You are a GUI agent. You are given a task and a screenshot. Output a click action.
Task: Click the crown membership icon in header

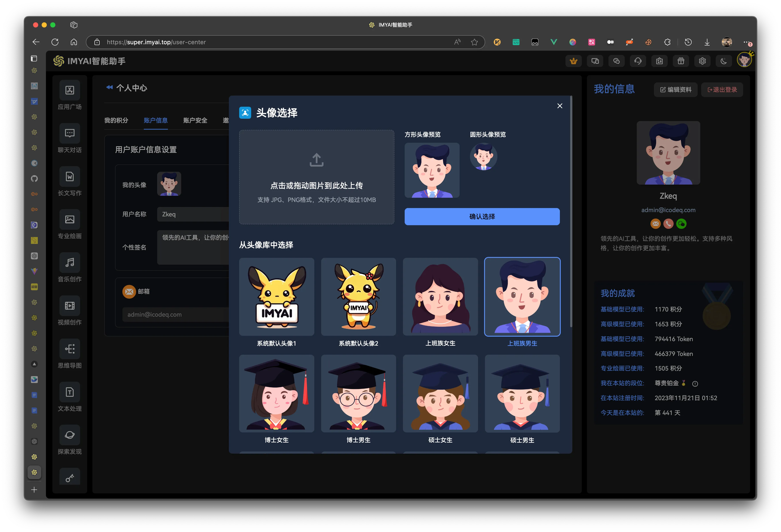[x=573, y=61]
